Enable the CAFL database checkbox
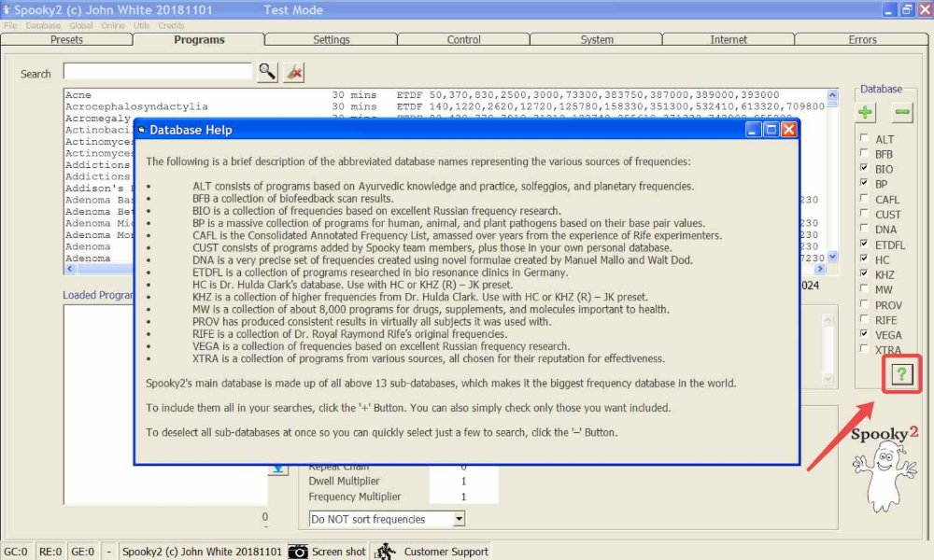Image resolution: width=934 pixels, height=560 pixels. pyautogui.click(x=864, y=198)
